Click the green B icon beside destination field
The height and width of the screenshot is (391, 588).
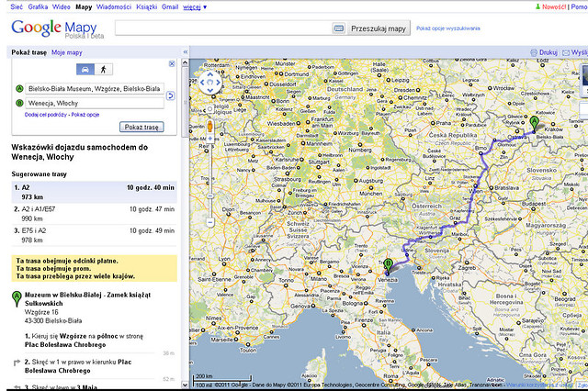coord(19,103)
